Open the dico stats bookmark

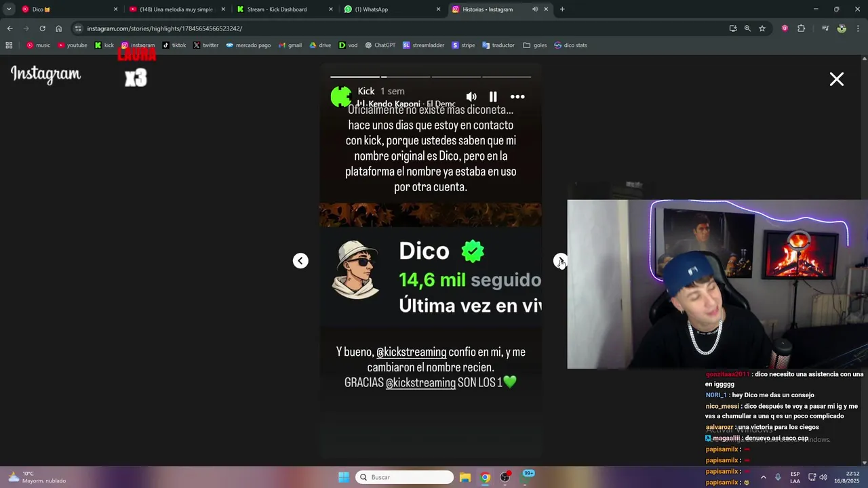point(571,45)
